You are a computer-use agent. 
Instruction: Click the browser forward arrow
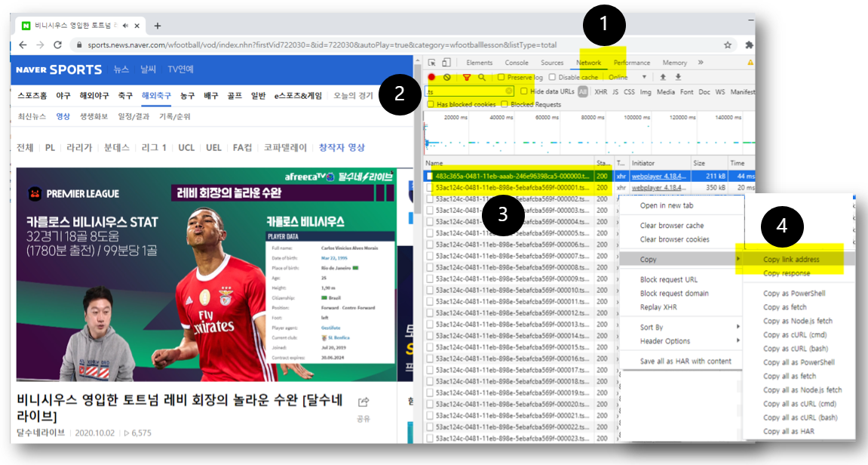pos(40,45)
